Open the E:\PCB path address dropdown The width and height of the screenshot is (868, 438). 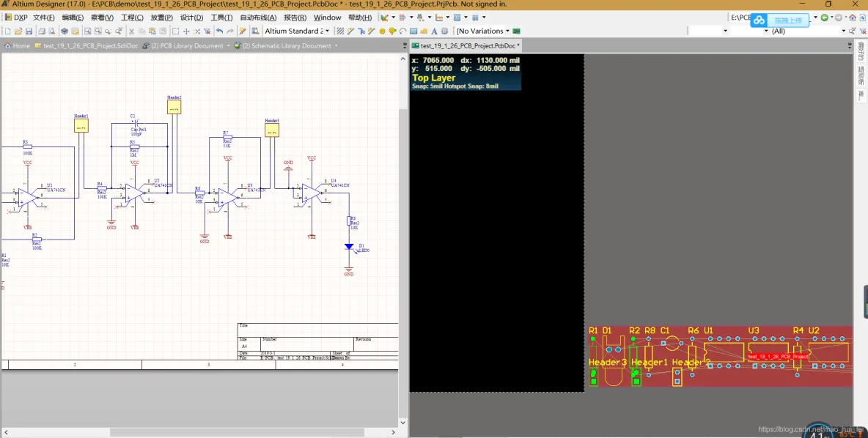click(815, 17)
